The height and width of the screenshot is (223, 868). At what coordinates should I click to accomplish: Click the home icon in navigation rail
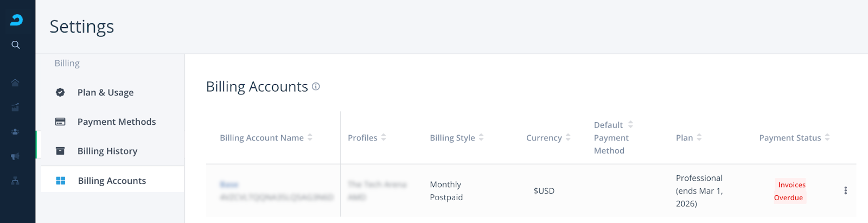15,82
